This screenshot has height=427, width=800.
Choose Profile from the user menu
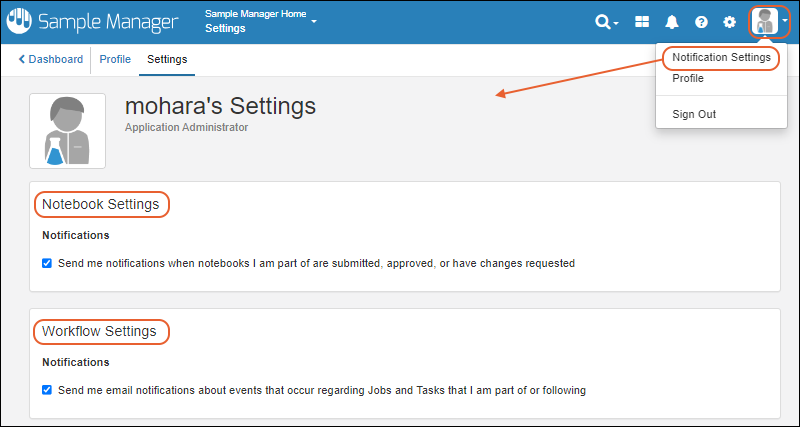pyautogui.click(x=687, y=78)
